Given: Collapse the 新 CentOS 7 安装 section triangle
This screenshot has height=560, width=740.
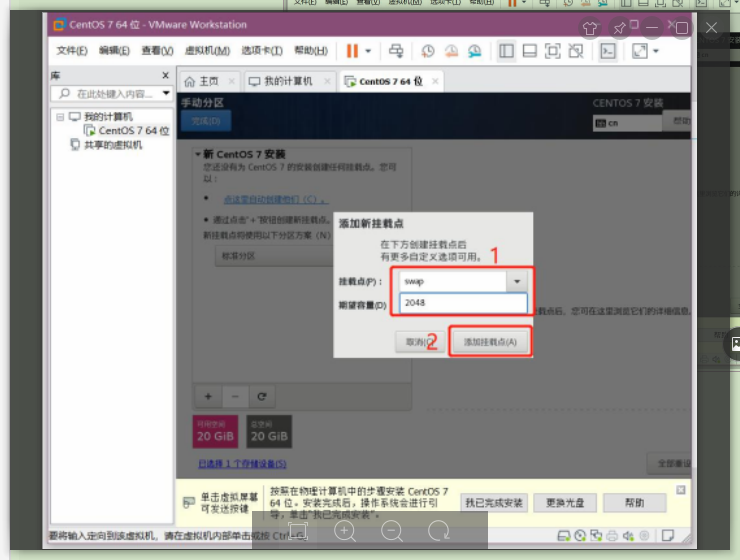Looking at the screenshot, I should [x=197, y=154].
